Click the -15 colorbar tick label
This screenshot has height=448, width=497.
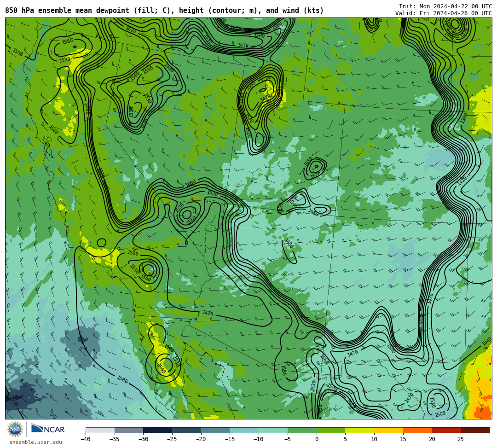[230, 439]
